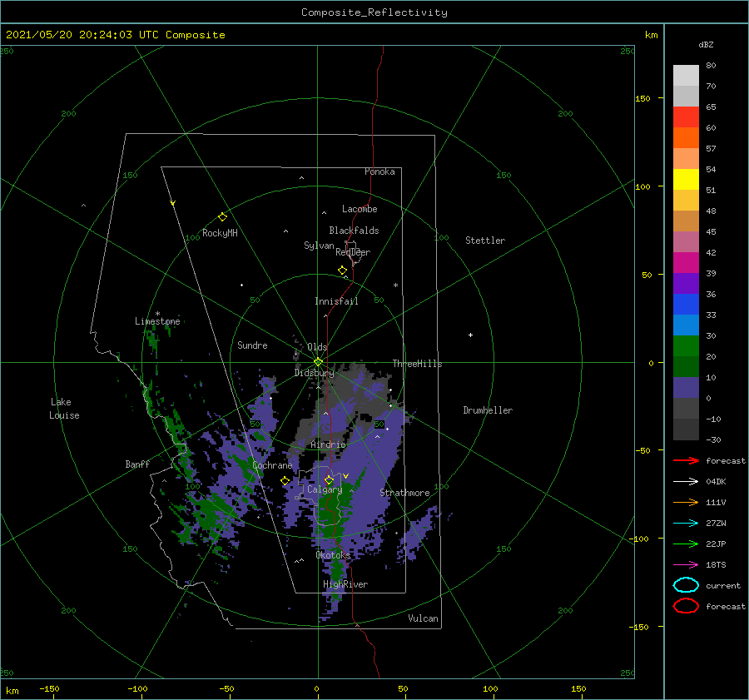Click the Calgary city label
This screenshot has height=700, width=749.
click(325, 489)
